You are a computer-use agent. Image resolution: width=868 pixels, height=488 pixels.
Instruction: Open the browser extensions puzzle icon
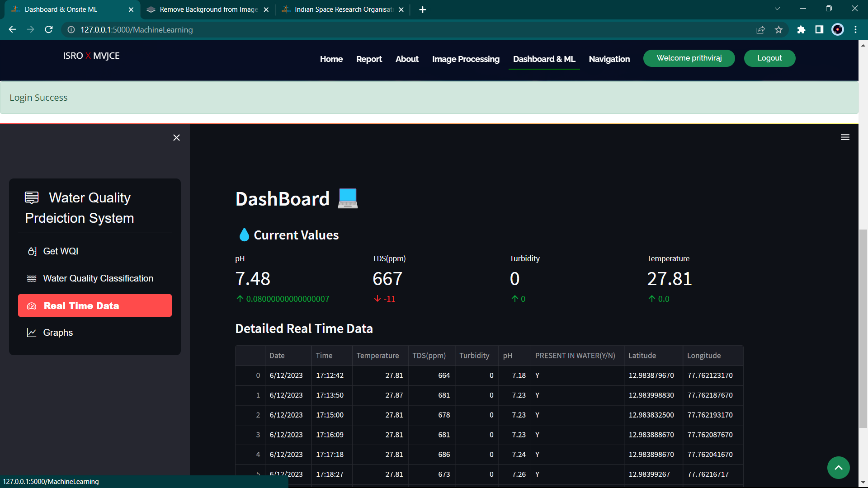coord(801,29)
